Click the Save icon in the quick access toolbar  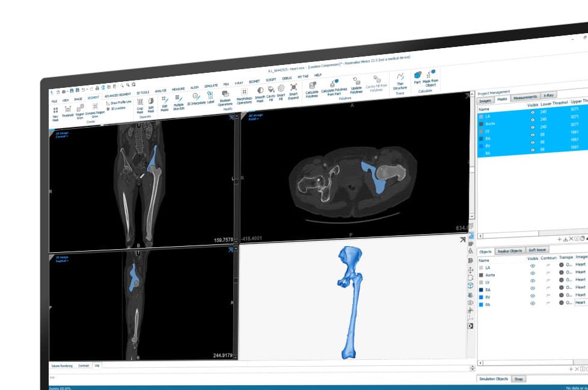click(x=72, y=91)
